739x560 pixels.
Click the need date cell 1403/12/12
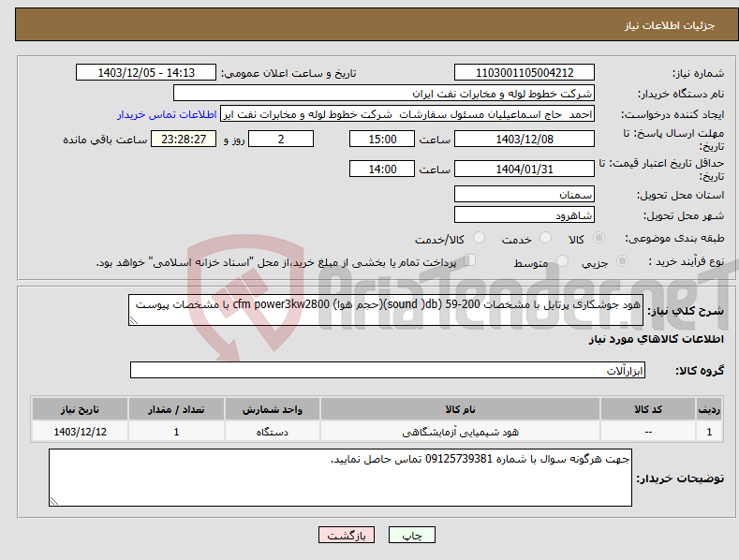(x=81, y=432)
